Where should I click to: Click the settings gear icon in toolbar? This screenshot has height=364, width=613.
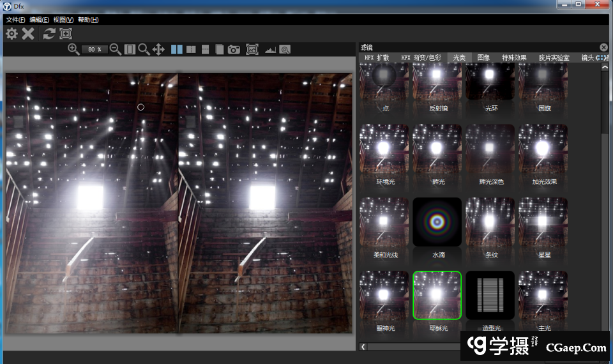point(11,34)
